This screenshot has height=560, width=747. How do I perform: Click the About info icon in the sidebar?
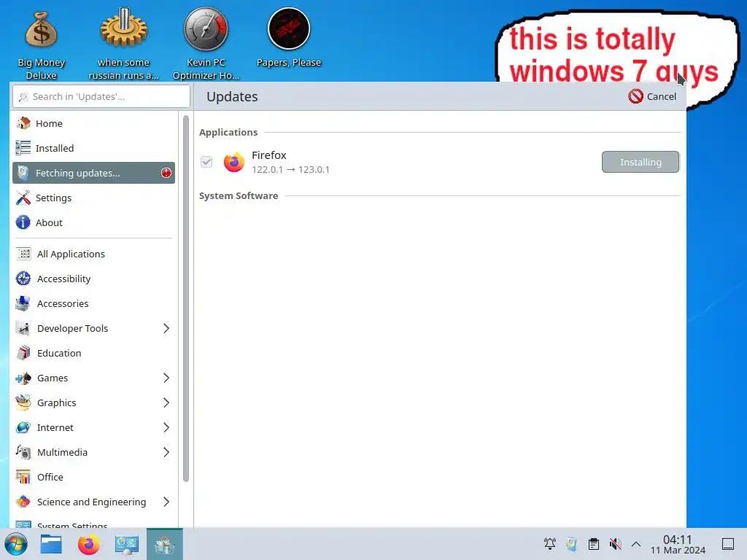pos(23,222)
